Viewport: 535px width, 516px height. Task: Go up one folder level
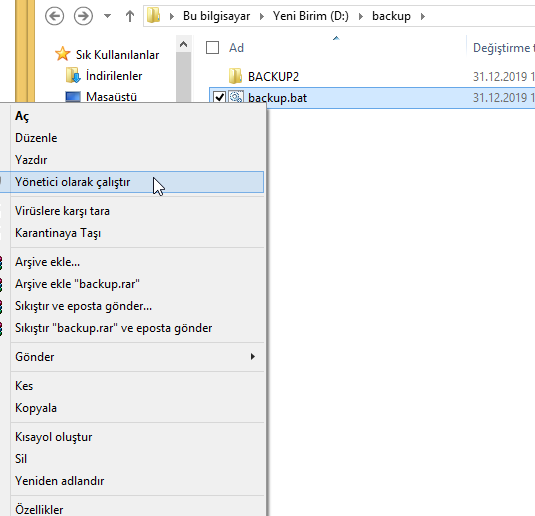click(130, 16)
